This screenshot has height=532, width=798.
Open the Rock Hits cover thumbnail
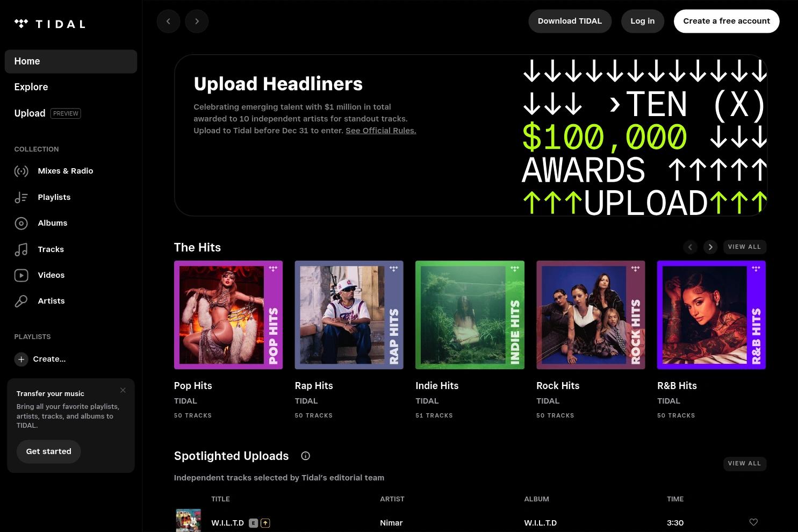[x=591, y=315]
